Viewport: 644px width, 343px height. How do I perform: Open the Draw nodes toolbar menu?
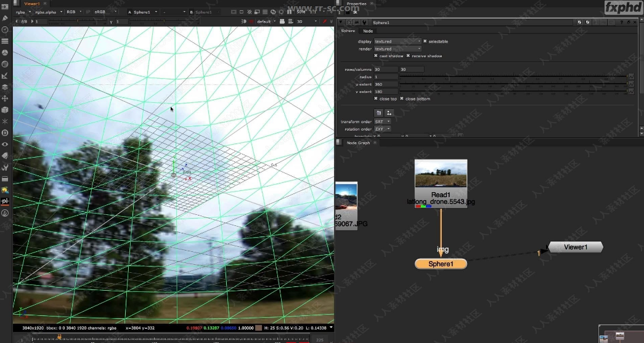coord(5,18)
